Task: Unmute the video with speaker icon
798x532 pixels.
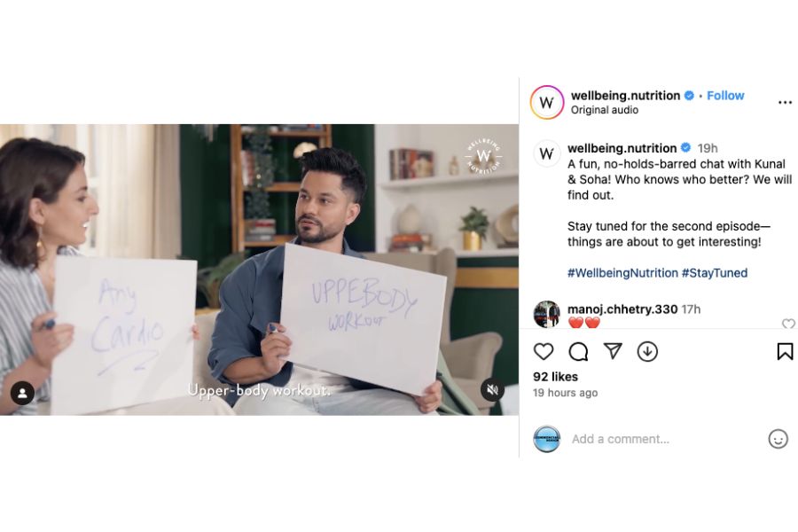Action: pos(492,390)
